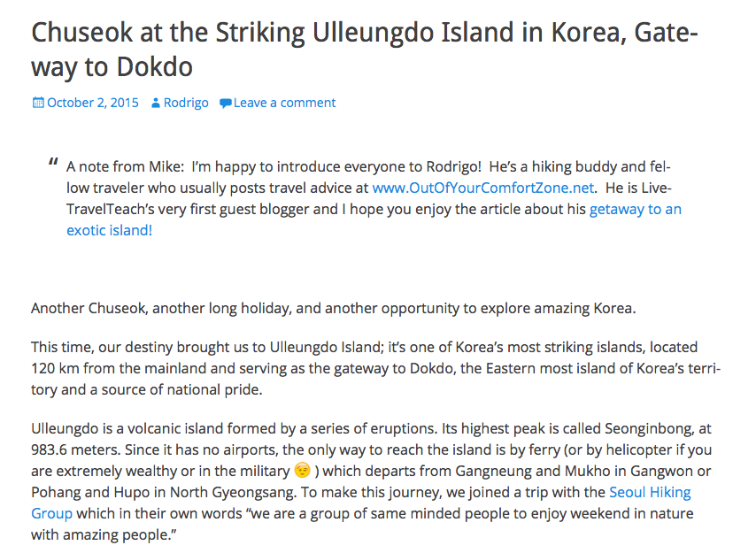The height and width of the screenshot is (553, 756).
Task: Click the word Seonginbong in the text
Action: click(x=649, y=429)
